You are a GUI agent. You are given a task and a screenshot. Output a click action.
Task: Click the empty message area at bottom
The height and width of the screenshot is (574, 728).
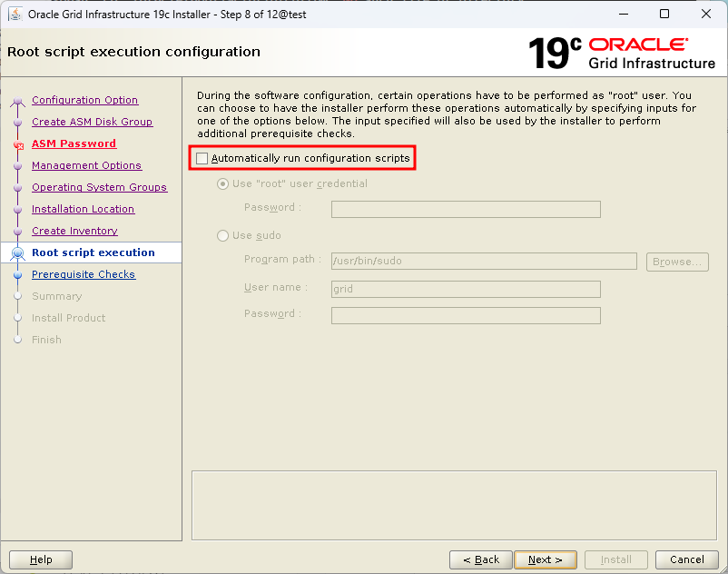point(454,505)
